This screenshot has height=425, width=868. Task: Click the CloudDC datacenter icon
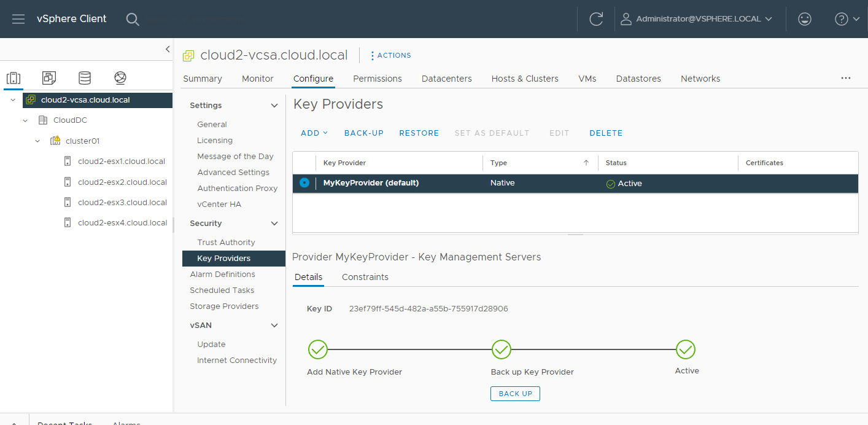(43, 120)
